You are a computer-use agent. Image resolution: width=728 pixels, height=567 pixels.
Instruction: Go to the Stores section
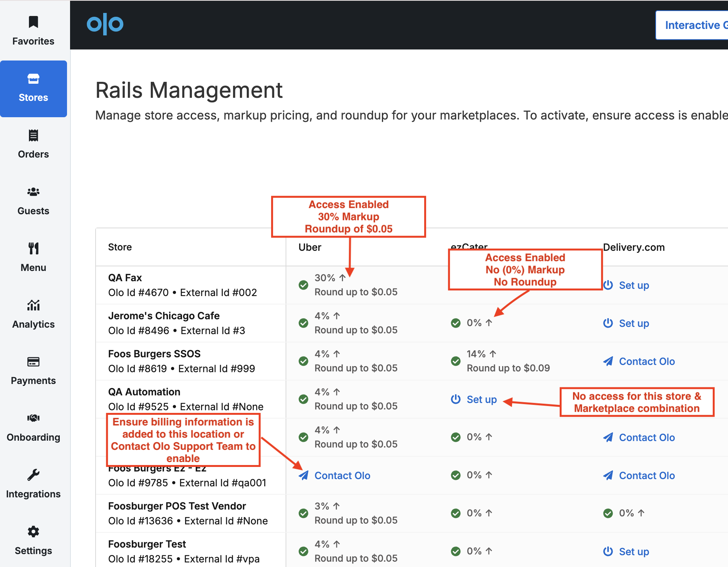point(34,89)
